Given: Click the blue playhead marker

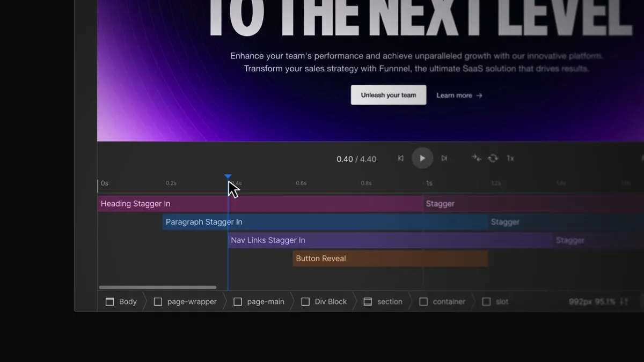Looking at the screenshot, I should (x=228, y=176).
